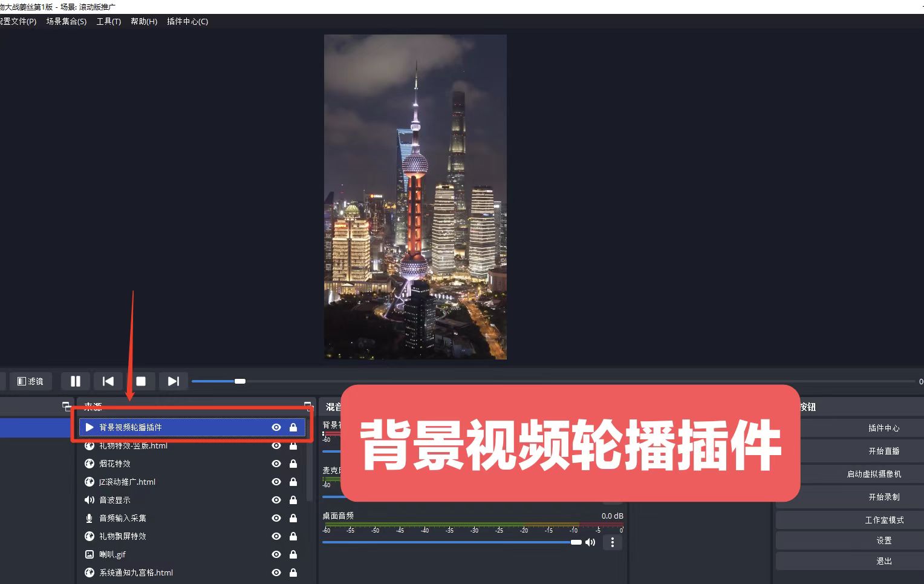Viewport: 924px width, 584px height.
Task: Click lock icon on 音波显示 source
Action: (x=293, y=500)
